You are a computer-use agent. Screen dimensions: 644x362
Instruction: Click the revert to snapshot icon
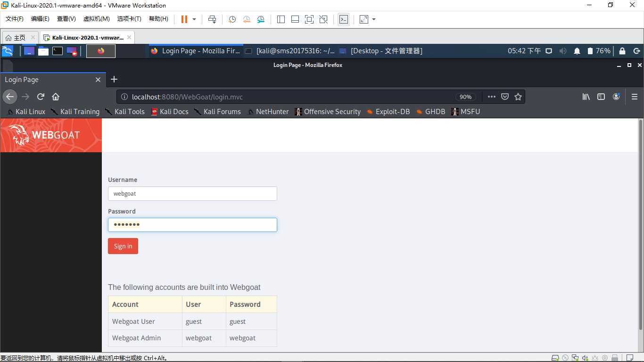click(x=247, y=19)
